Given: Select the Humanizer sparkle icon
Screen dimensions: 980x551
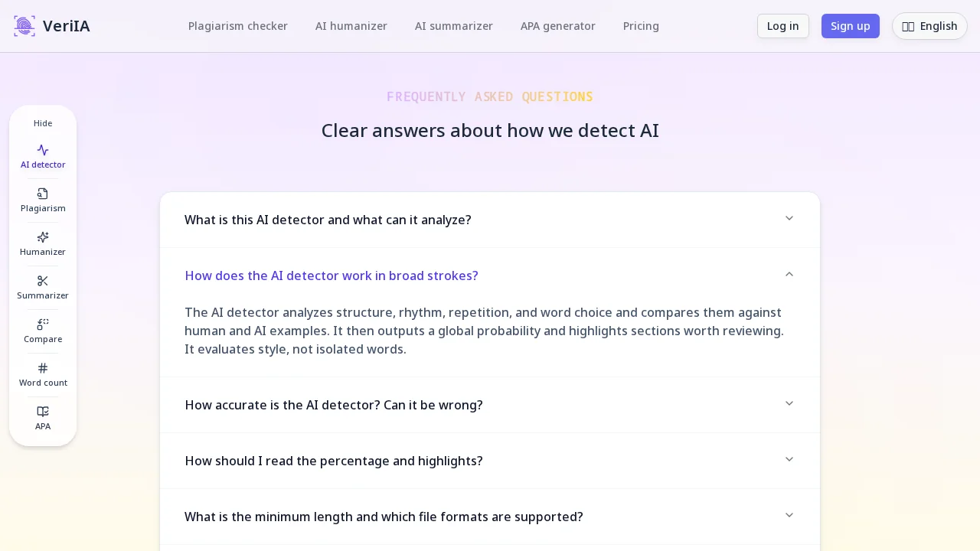Looking at the screenshot, I should 43,237.
